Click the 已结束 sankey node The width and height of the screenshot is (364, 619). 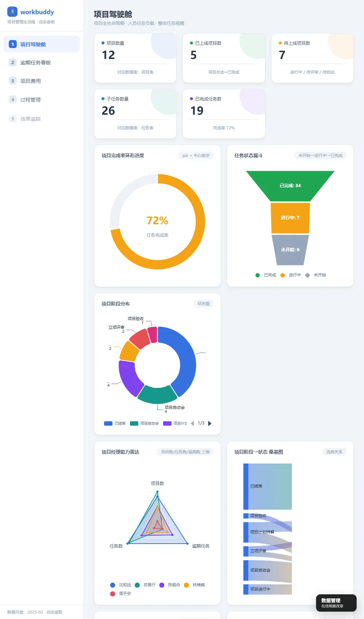click(x=246, y=486)
